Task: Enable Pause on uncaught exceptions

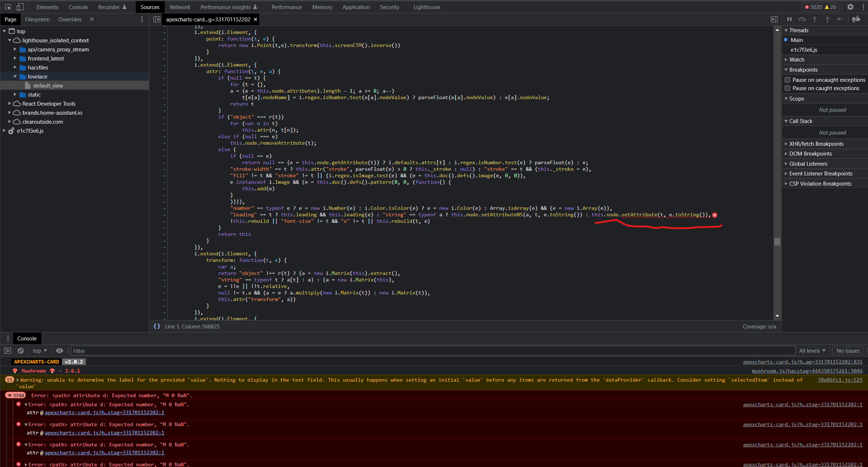Action: (x=788, y=80)
